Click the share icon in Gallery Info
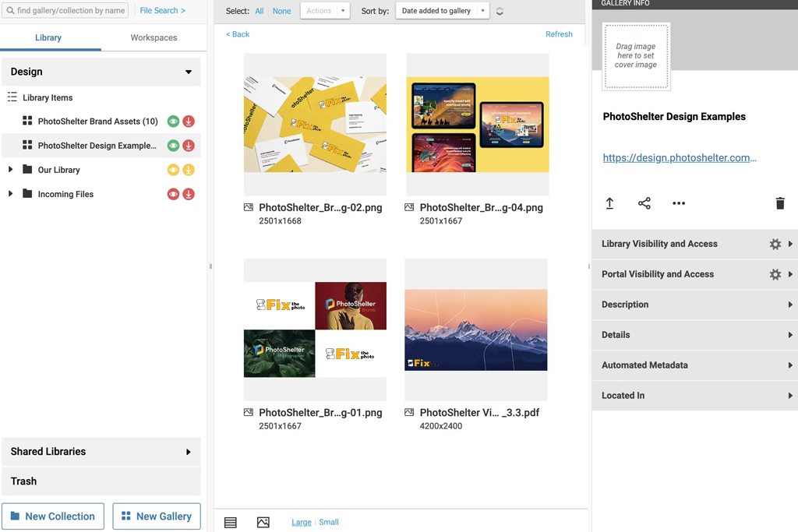 [x=644, y=203]
